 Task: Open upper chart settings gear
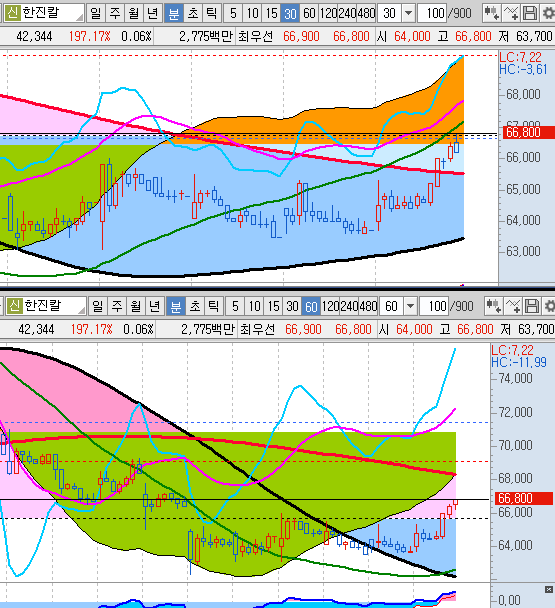(548, 13)
